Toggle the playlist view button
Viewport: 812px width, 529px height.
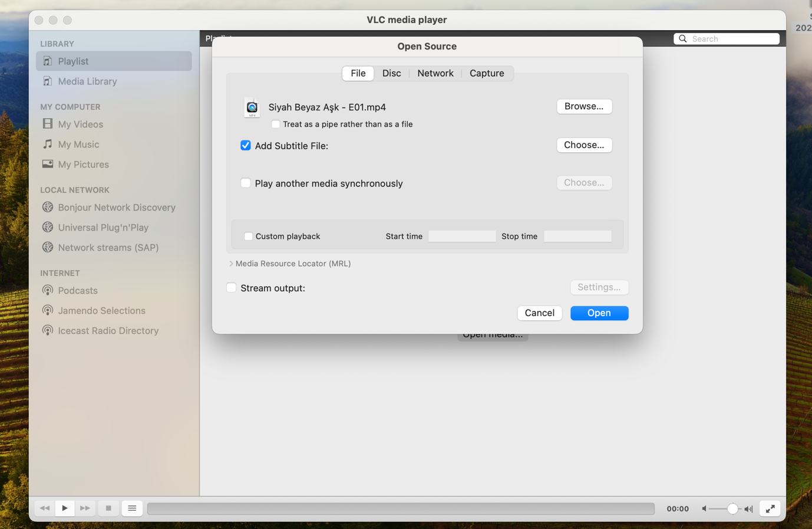(x=132, y=508)
